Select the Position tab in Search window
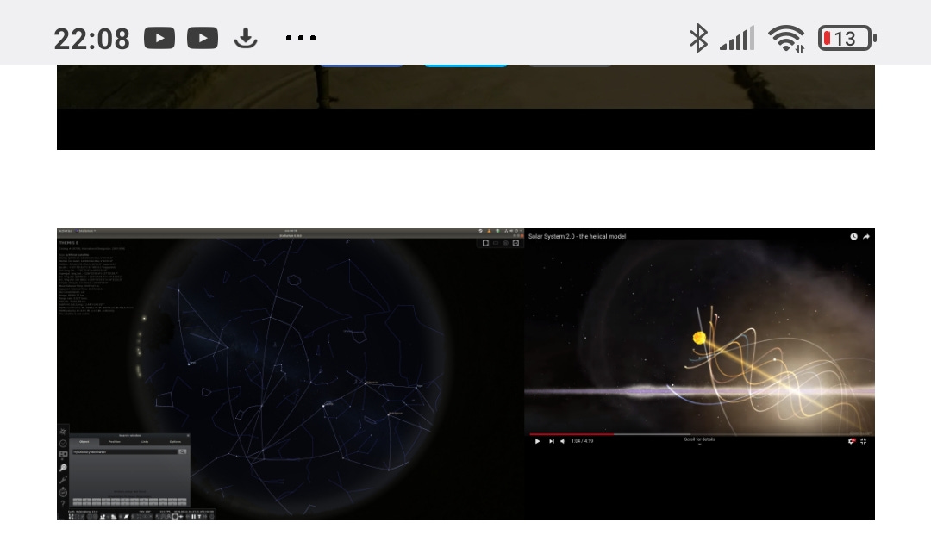This screenshot has height=560, width=931. [115, 442]
